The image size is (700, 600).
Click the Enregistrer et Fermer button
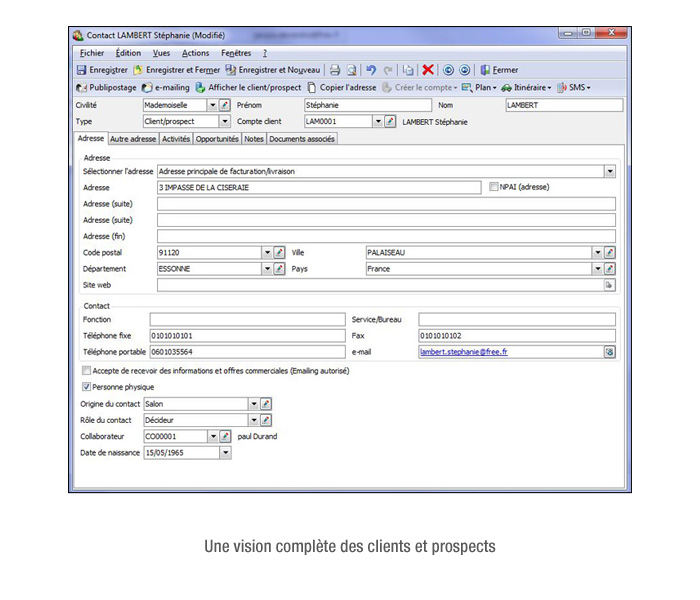coord(177,70)
